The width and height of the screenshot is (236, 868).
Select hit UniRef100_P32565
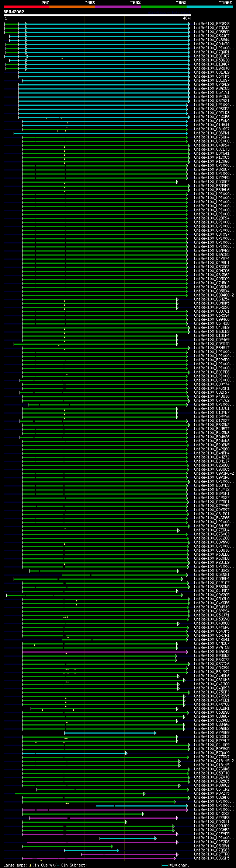(x=212, y=781)
